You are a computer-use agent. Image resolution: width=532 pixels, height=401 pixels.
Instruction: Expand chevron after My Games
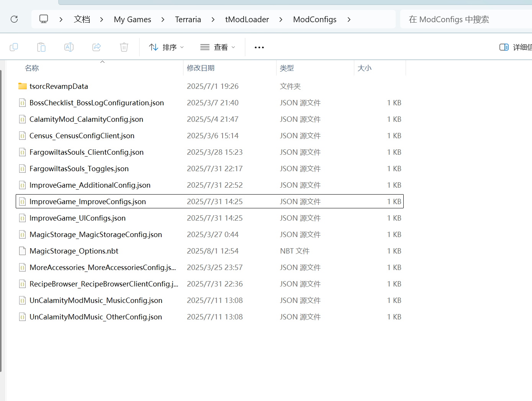click(x=163, y=20)
